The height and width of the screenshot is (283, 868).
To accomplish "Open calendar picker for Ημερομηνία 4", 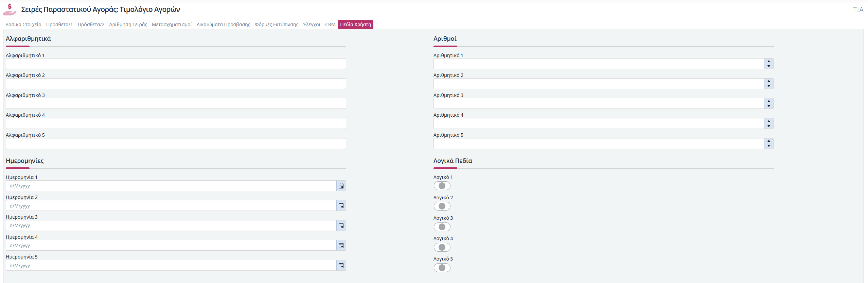I will tap(341, 245).
